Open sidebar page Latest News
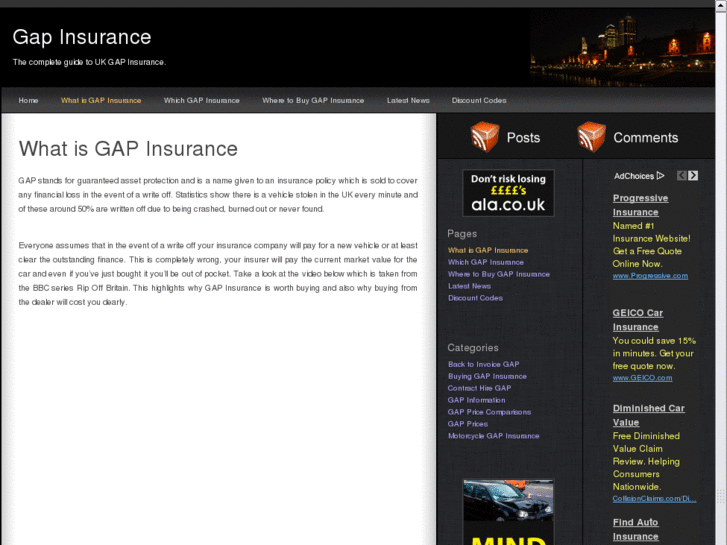 pyautogui.click(x=469, y=286)
